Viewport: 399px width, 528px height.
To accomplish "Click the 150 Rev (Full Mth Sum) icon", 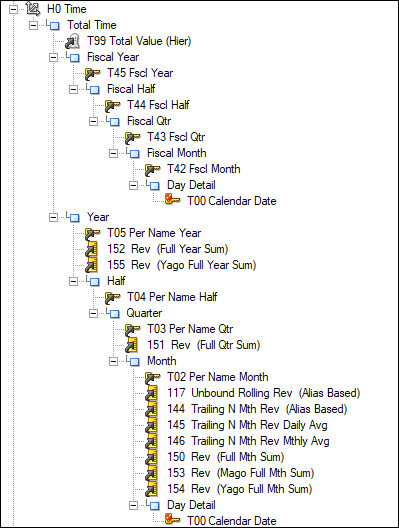I will click(152, 457).
